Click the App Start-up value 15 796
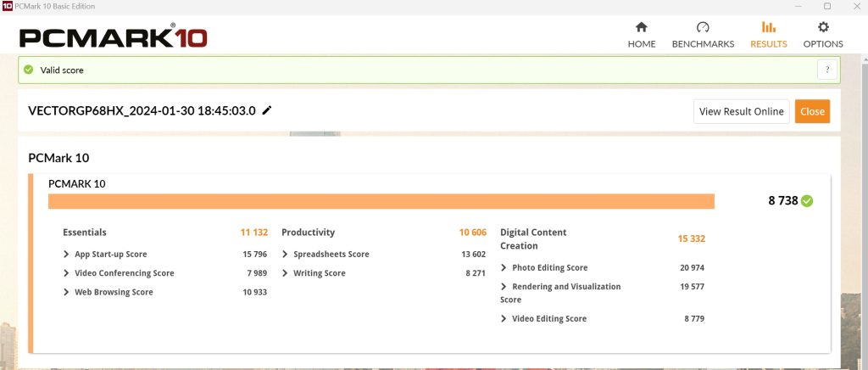The height and width of the screenshot is (370, 868). (254, 255)
